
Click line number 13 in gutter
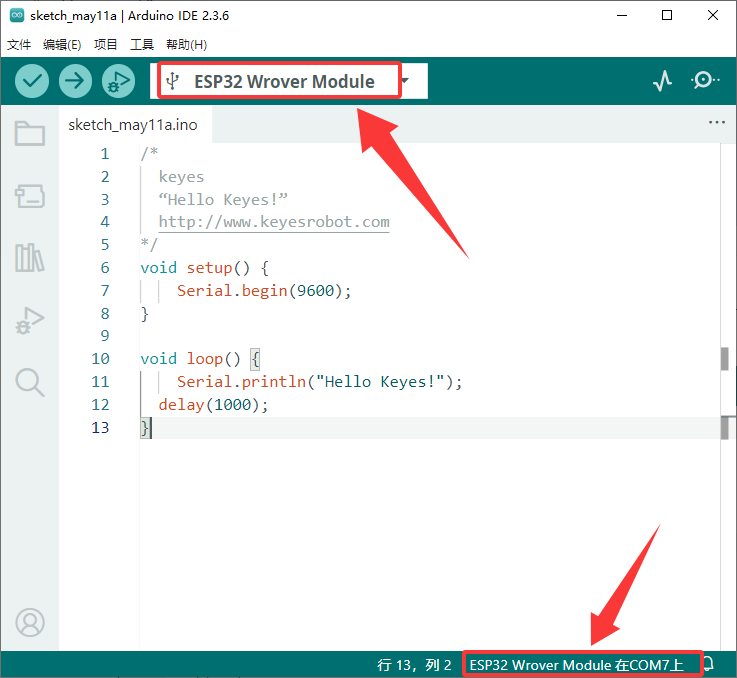(100, 427)
